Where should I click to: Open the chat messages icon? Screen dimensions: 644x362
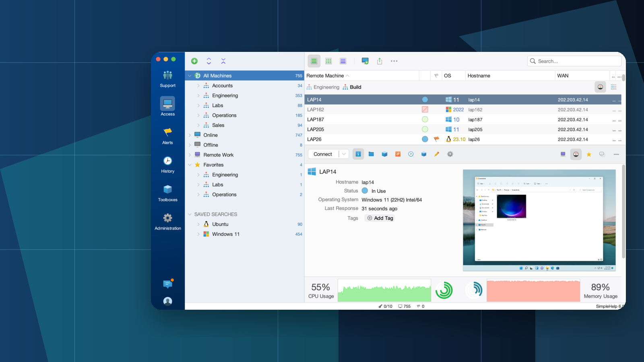(167, 284)
